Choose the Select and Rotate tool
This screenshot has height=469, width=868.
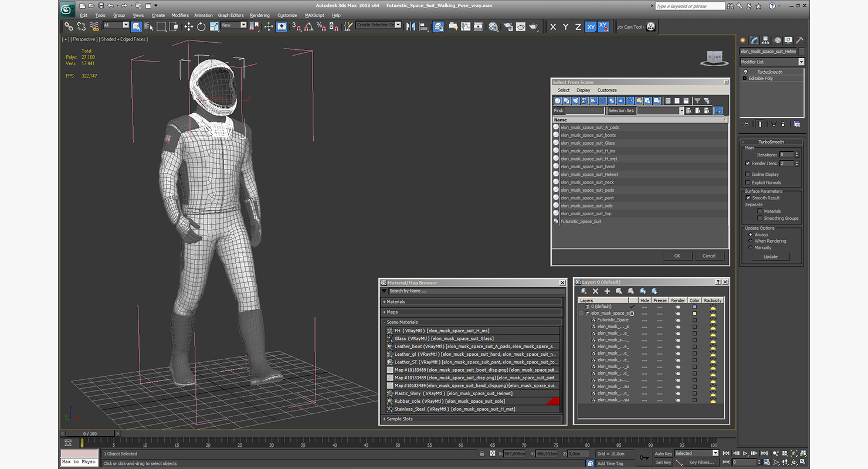click(x=201, y=26)
